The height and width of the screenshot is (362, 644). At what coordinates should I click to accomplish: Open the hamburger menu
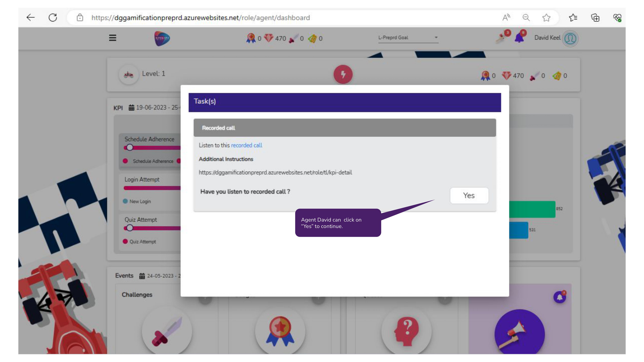click(x=113, y=38)
